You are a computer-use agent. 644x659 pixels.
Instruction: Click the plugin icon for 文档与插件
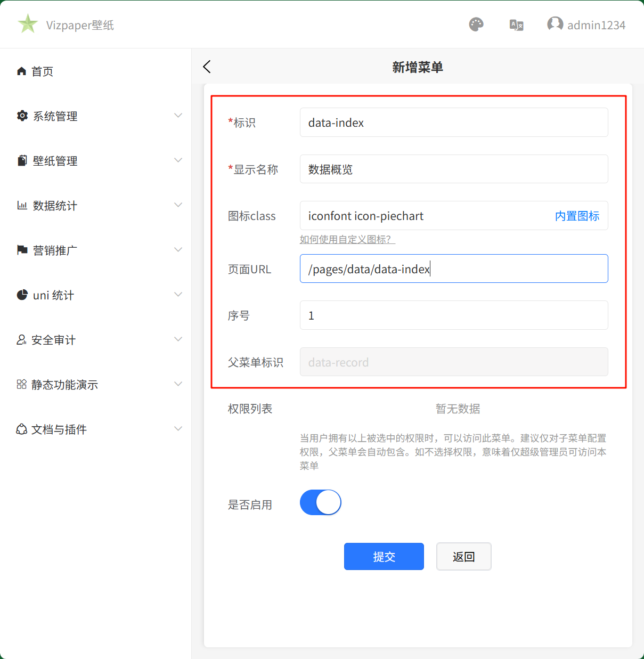(21, 429)
